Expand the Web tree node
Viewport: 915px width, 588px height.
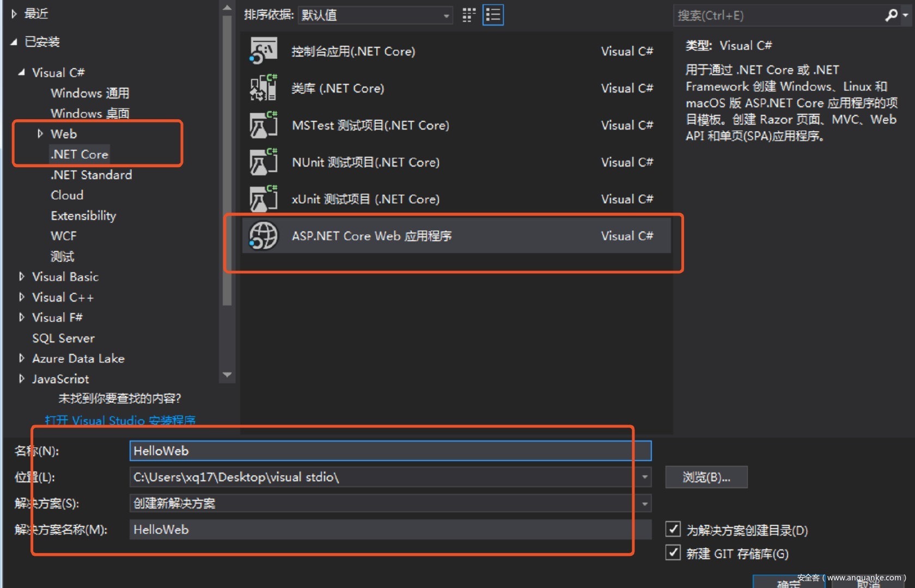(40, 134)
